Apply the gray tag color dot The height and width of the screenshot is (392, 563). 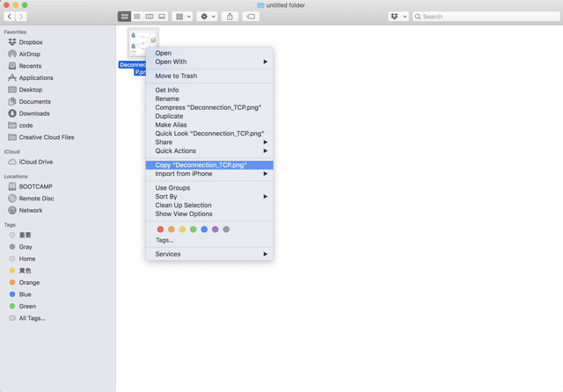226,229
